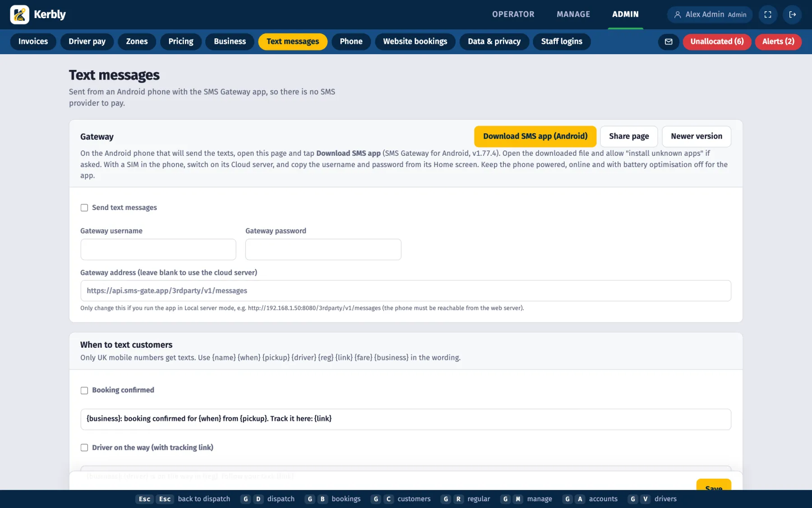This screenshot has width=812, height=508.
Task: Click the Save button
Action: click(x=714, y=485)
